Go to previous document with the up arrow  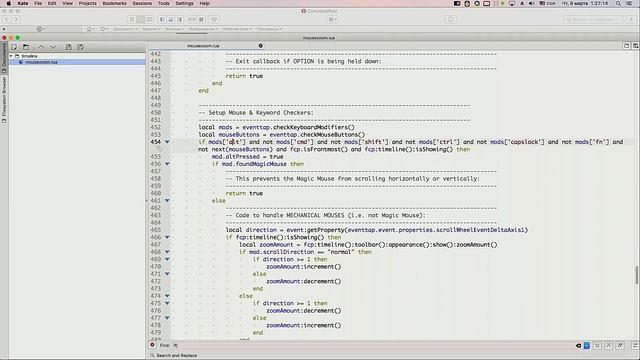pos(41,47)
